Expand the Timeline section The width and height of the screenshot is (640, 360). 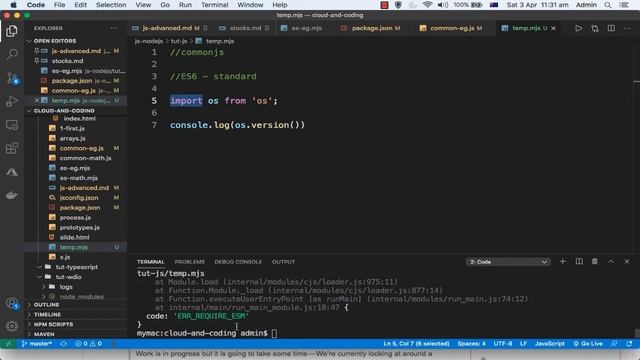pyautogui.click(x=47, y=315)
